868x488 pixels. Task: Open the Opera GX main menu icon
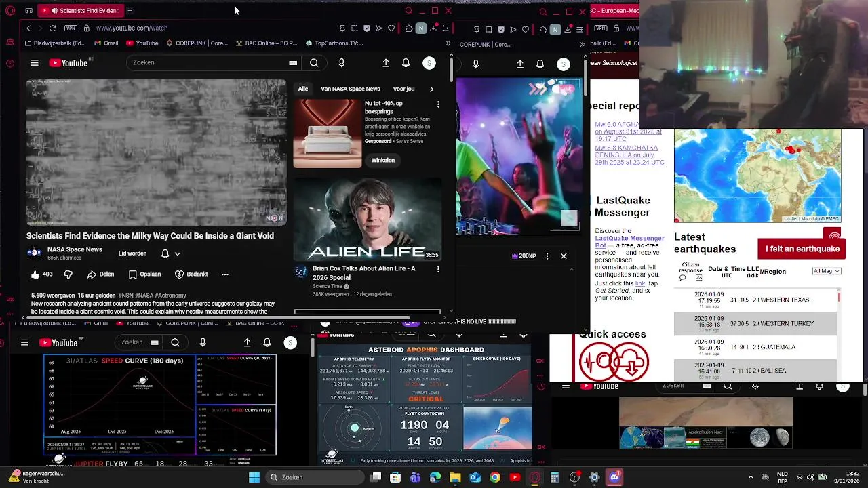coord(9,11)
